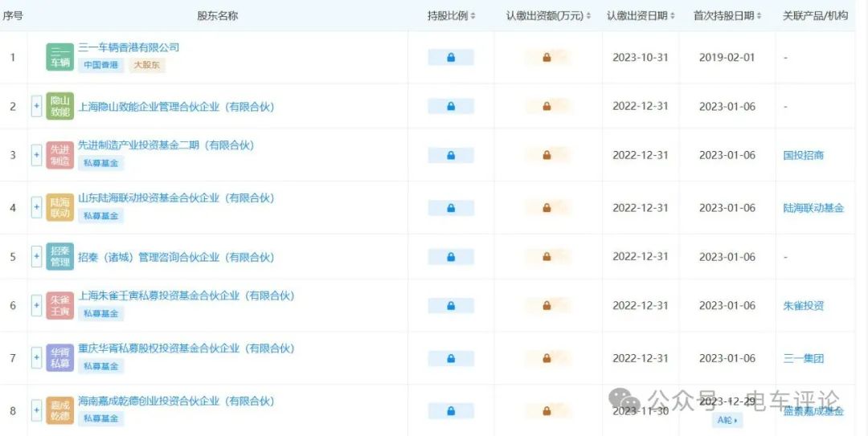Click blue lock in 上海朱雀壬寅 row
This screenshot has height=436, width=868.
point(451,305)
